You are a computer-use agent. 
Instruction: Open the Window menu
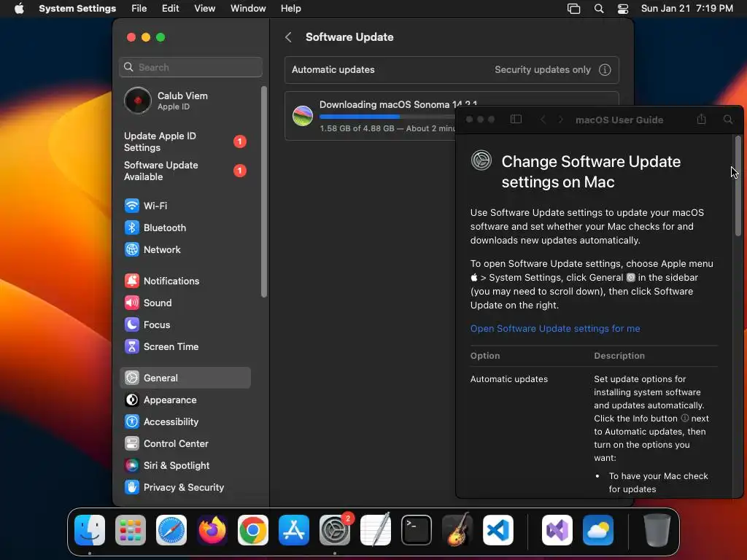[248, 9]
